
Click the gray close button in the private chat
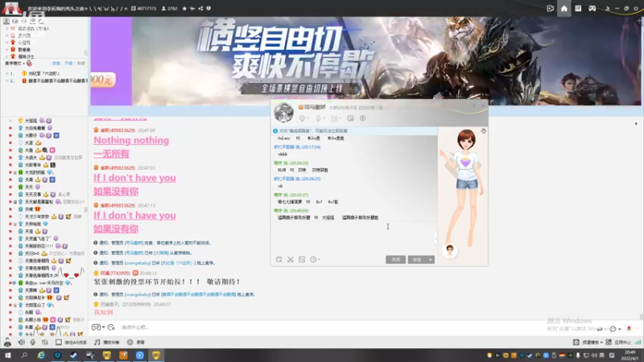coord(395,259)
